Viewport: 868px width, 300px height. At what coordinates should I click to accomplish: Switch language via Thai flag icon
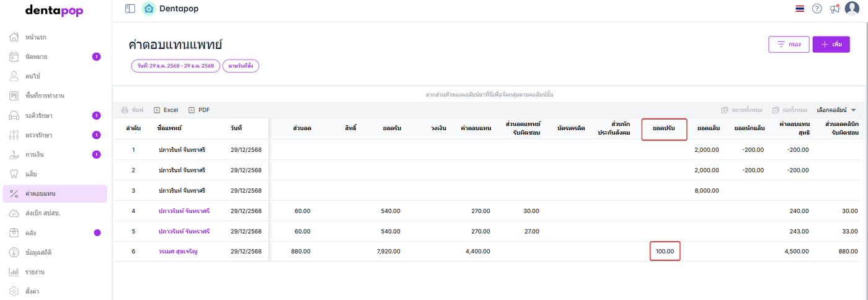coord(800,9)
